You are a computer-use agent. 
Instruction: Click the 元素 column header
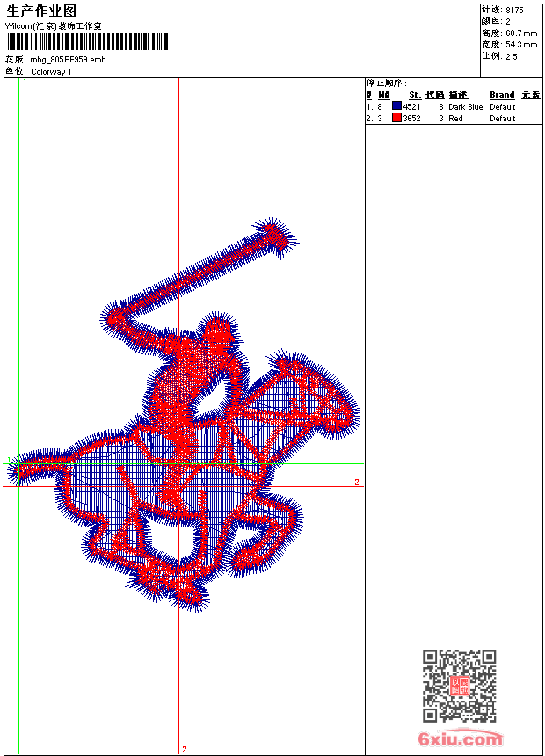pos(531,95)
